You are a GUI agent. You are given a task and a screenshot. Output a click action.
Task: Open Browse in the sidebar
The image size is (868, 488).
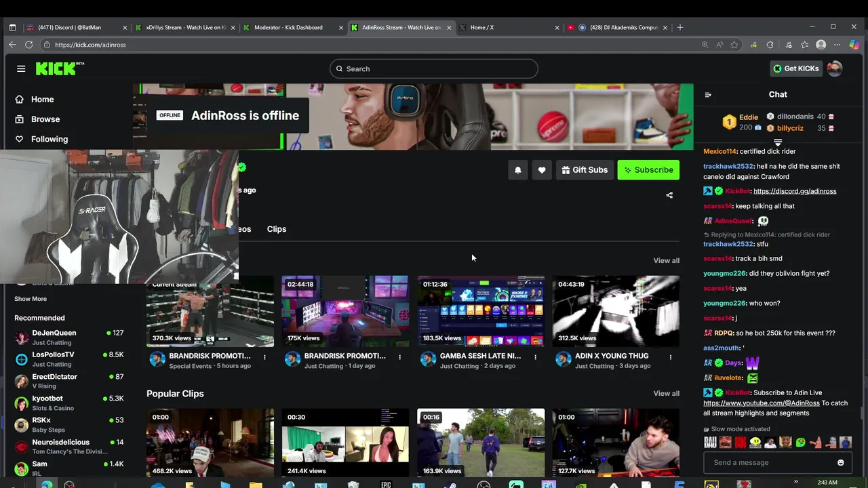[x=45, y=119]
